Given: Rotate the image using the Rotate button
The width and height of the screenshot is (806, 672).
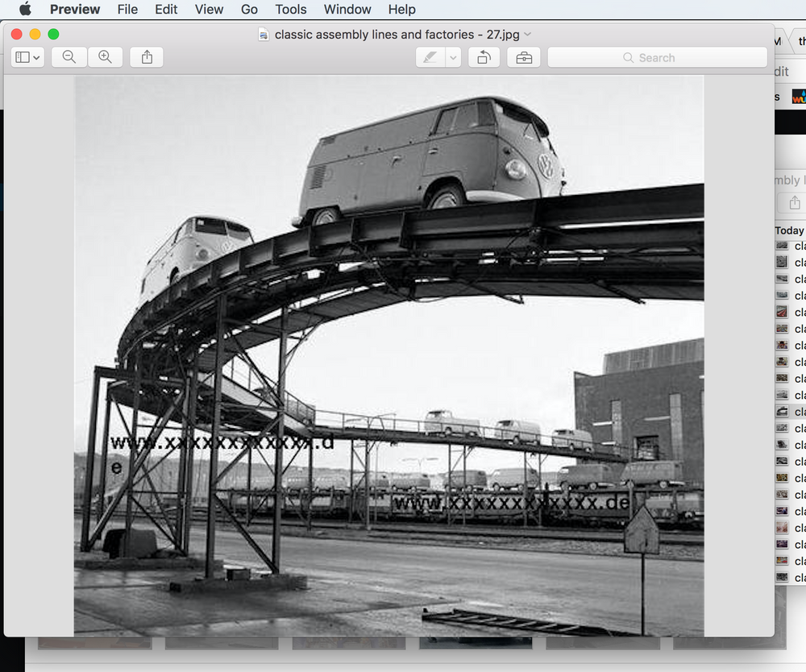Looking at the screenshot, I should [484, 57].
